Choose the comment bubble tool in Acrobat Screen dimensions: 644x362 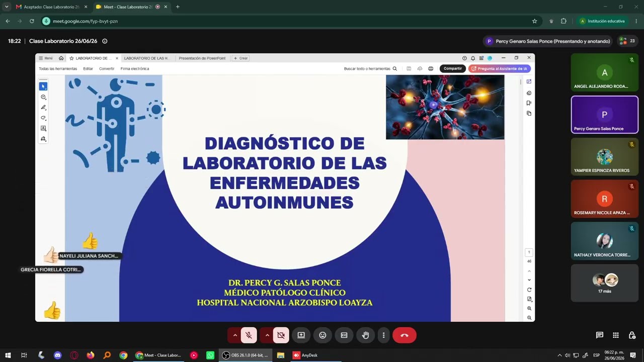(43, 97)
